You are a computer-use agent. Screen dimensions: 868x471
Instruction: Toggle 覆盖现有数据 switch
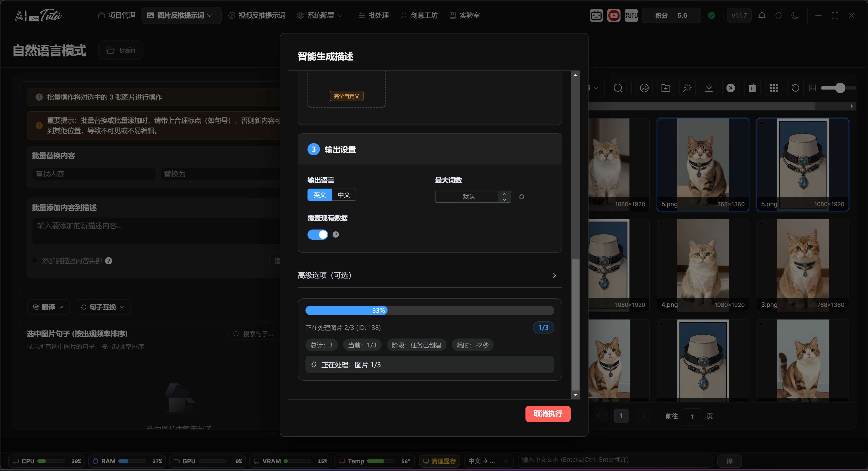click(x=317, y=234)
